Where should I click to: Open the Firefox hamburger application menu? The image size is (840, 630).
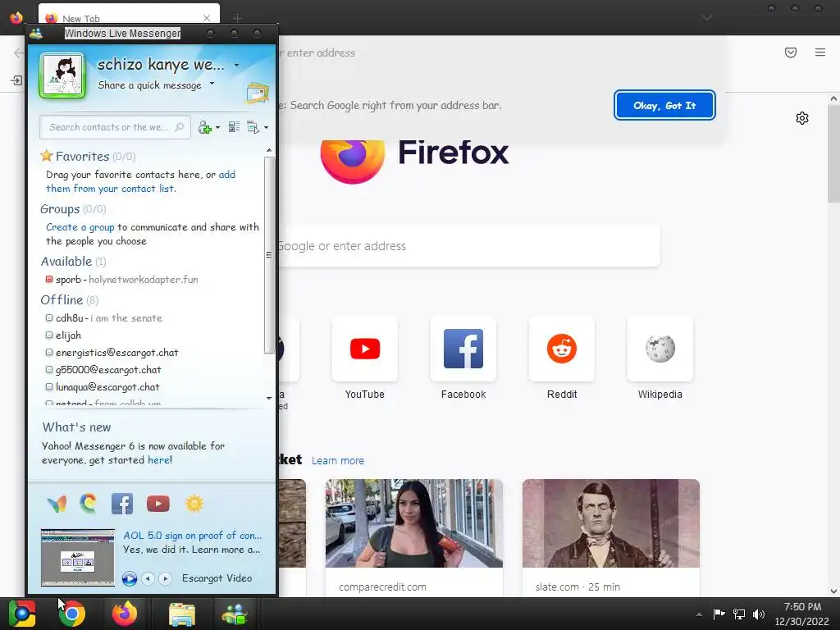coord(820,52)
